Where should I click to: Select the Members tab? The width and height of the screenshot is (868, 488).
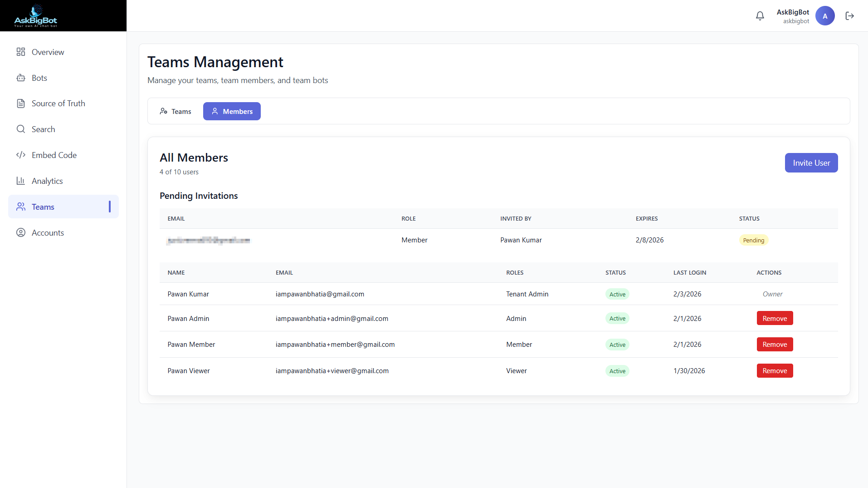tap(232, 111)
